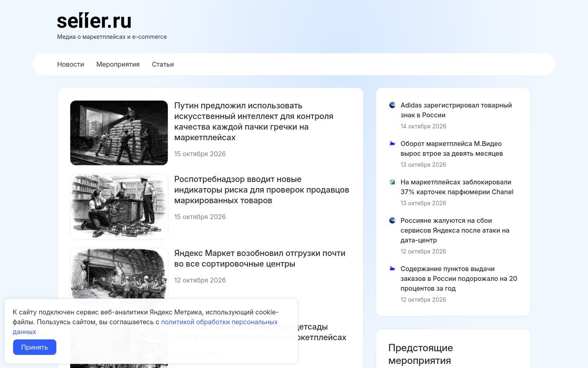Click the date under the Яндекс Маркет headline
The width and height of the screenshot is (588, 368).
pyautogui.click(x=200, y=280)
